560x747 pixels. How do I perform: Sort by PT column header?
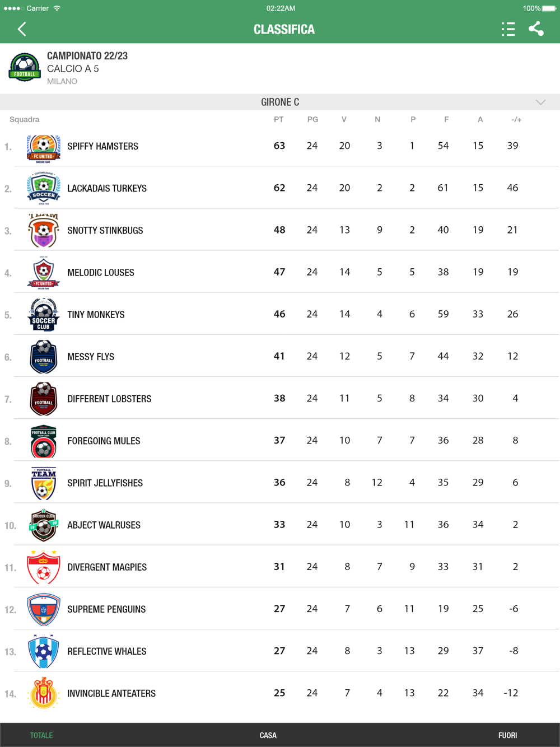tap(278, 119)
